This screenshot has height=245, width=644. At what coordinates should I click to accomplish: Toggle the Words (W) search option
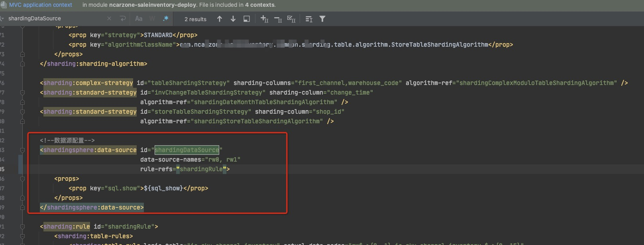click(152, 18)
